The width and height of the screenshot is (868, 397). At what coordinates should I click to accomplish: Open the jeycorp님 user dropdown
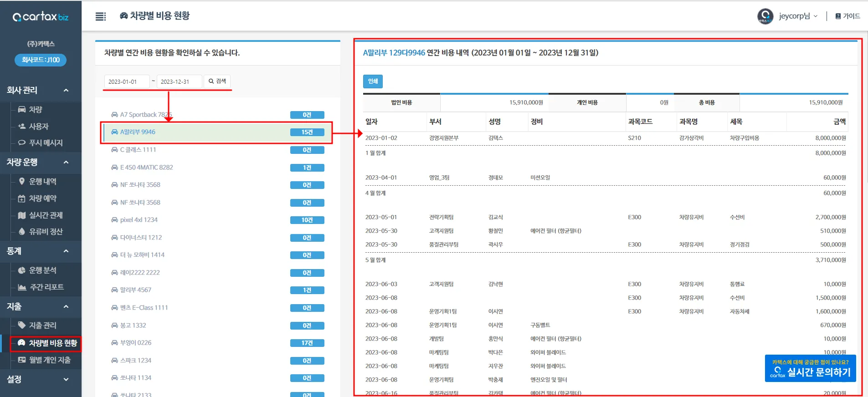798,16
